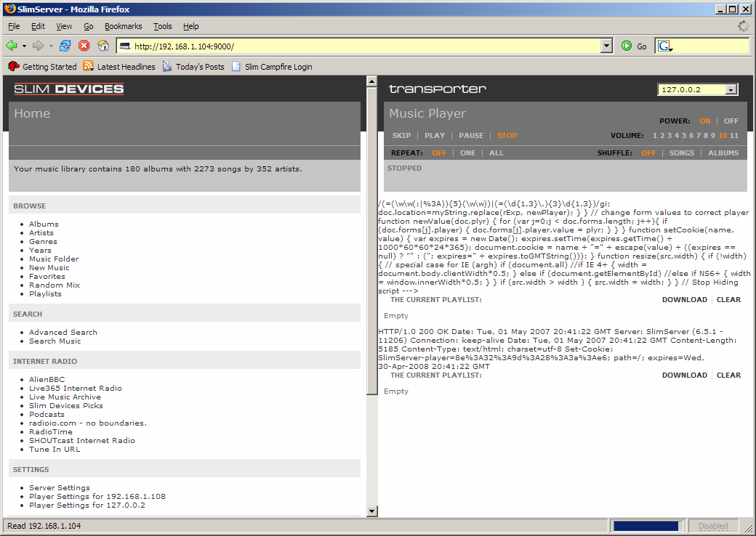Click the red Stop loading icon
This screenshot has width=756, height=536.
click(x=84, y=46)
